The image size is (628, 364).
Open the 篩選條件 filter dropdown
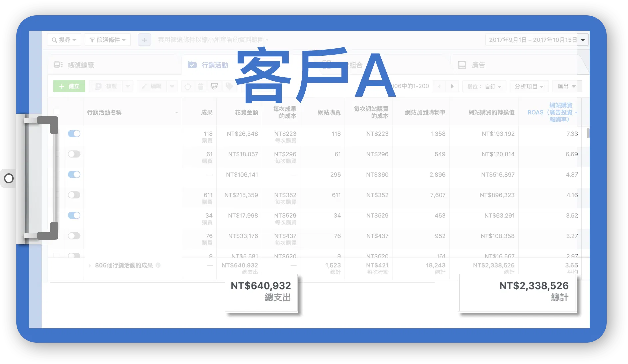[x=108, y=40]
